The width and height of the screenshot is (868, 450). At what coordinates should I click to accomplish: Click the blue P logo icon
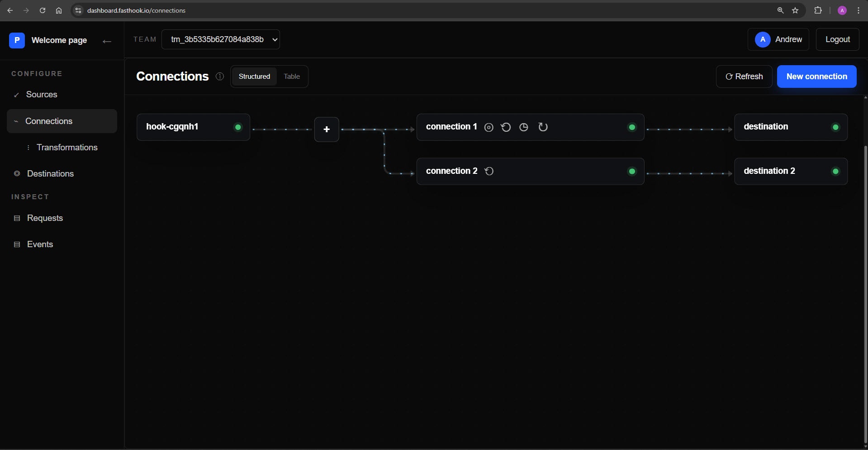pyautogui.click(x=17, y=40)
